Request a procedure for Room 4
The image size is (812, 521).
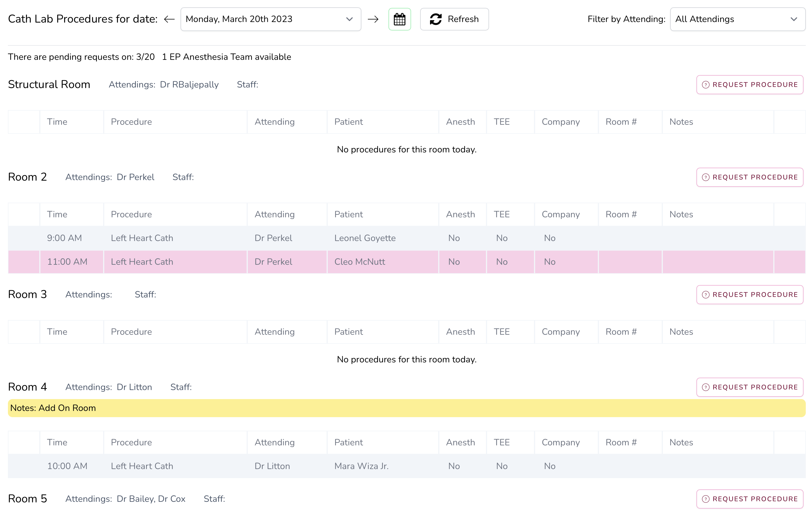click(x=749, y=387)
